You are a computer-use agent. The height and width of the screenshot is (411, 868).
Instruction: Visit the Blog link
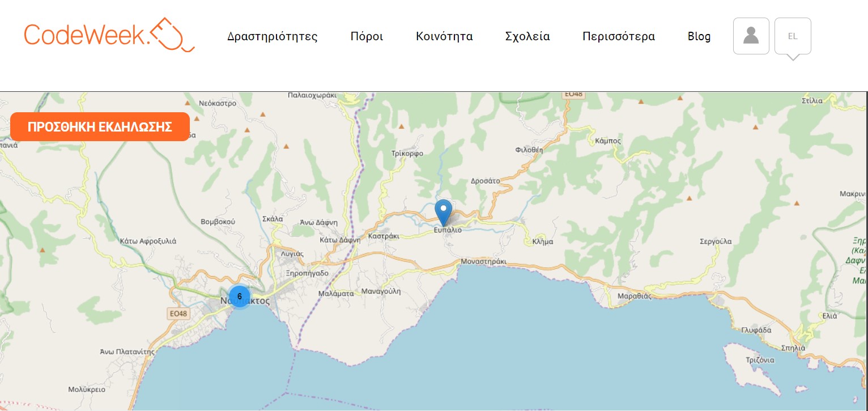click(x=699, y=37)
